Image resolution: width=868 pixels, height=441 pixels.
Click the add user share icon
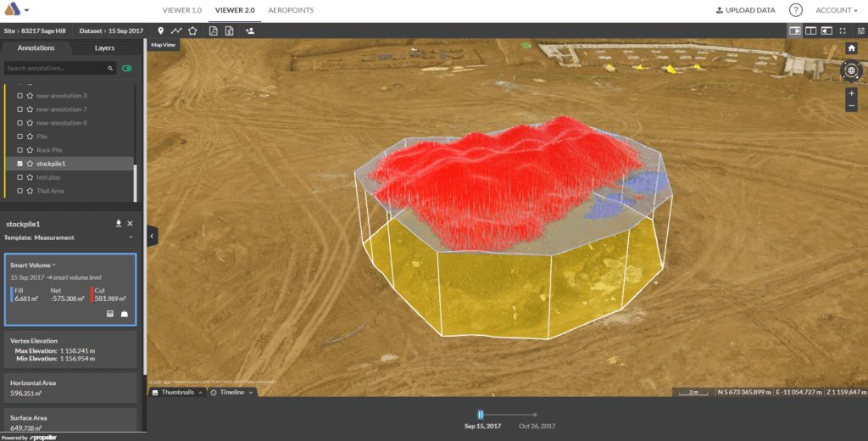tap(250, 31)
